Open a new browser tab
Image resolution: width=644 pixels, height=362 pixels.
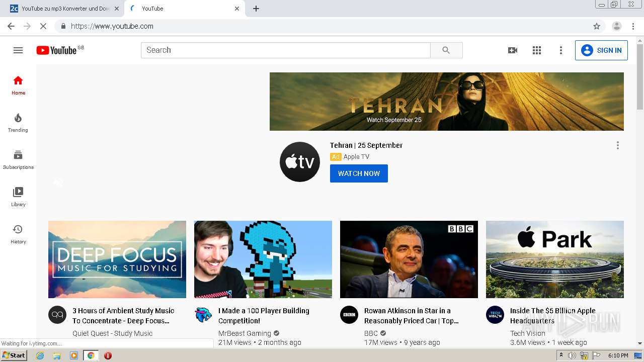coord(256,9)
